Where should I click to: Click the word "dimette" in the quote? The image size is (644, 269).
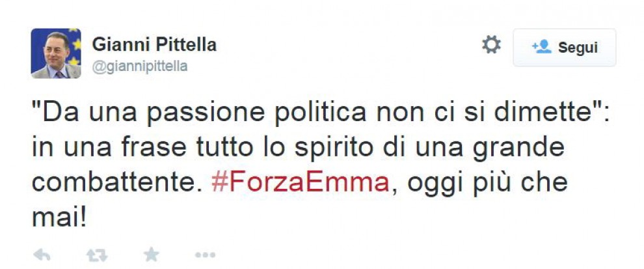coord(538,113)
